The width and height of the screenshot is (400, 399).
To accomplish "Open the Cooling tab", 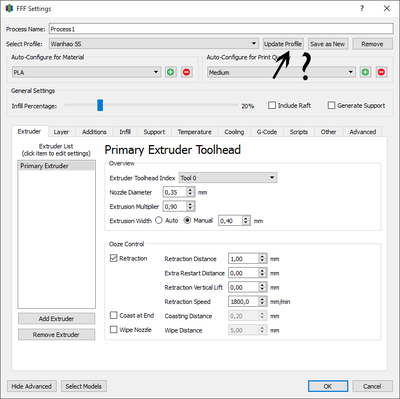I will tap(234, 132).
